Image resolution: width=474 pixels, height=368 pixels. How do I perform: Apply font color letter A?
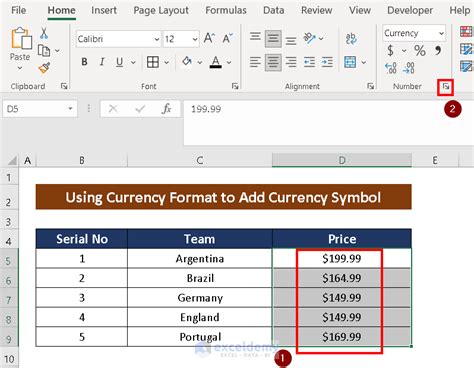[216, 62]
